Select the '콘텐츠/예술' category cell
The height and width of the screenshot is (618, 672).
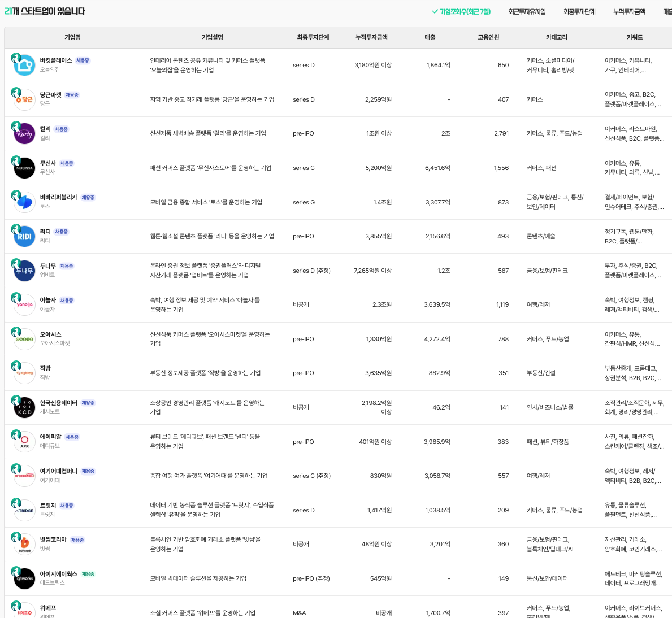click(x=541, y=236)
